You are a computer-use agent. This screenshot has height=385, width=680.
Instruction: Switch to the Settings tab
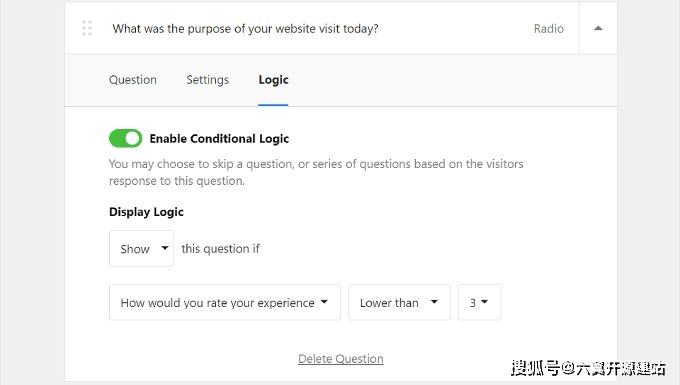tap(208, 80)
